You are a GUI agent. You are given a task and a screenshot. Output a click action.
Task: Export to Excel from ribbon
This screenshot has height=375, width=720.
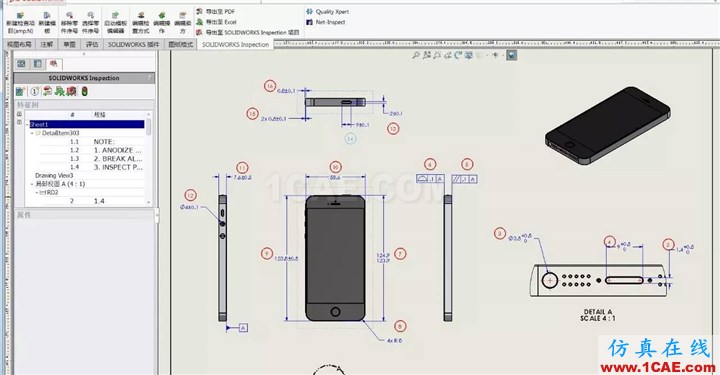(x=216, y=22)
